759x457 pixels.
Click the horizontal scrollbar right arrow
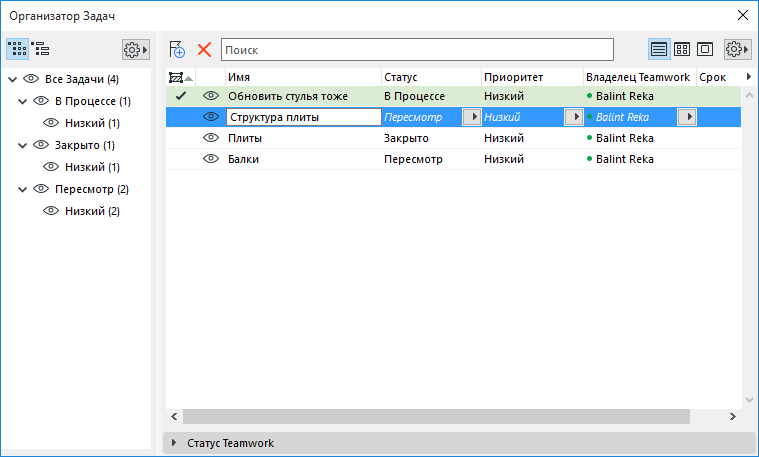(x=732, y=416)
